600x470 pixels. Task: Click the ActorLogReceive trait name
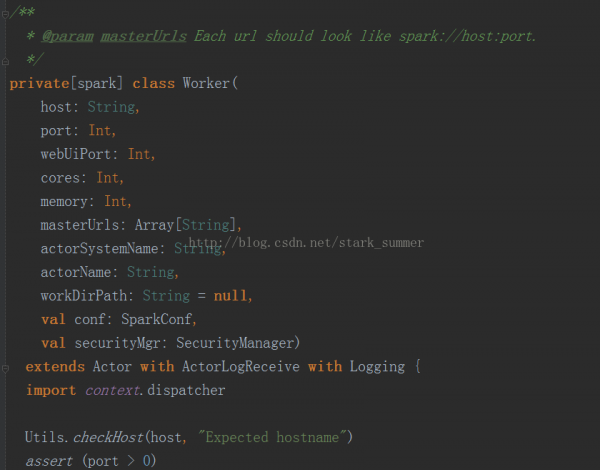point(241,366)
